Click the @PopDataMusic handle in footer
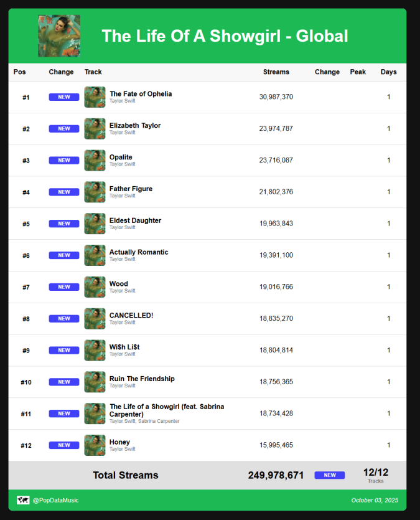The image size is (420, 520). [56, 500]
